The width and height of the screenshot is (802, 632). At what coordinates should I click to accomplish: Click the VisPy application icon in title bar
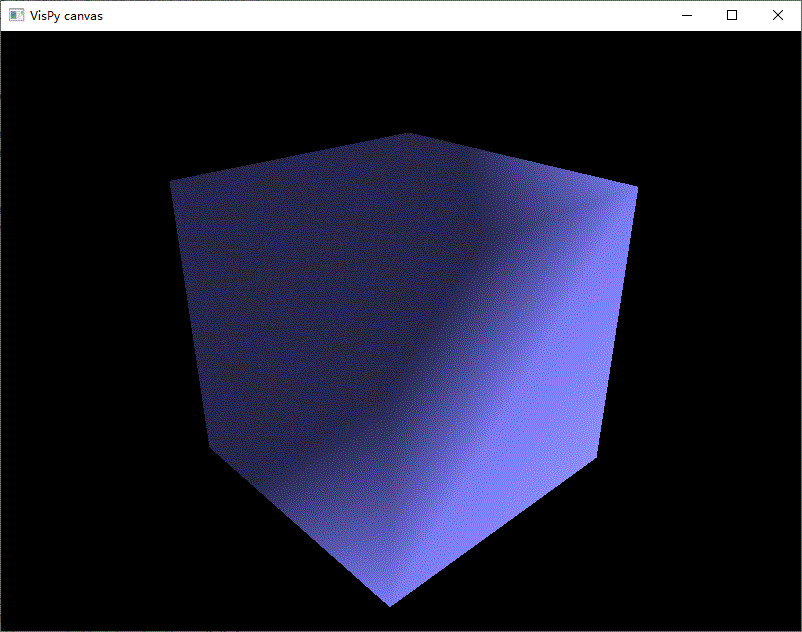[x=16, y=15]
